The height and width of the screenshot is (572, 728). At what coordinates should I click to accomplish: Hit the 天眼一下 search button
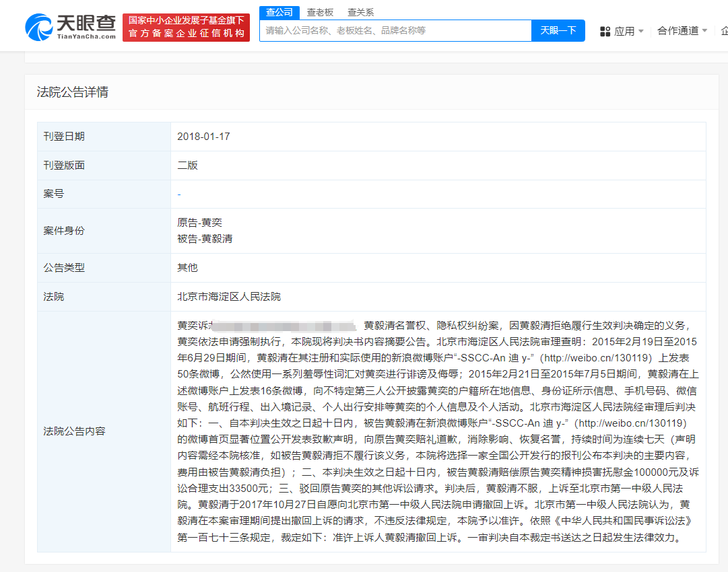tap(558, 30)
